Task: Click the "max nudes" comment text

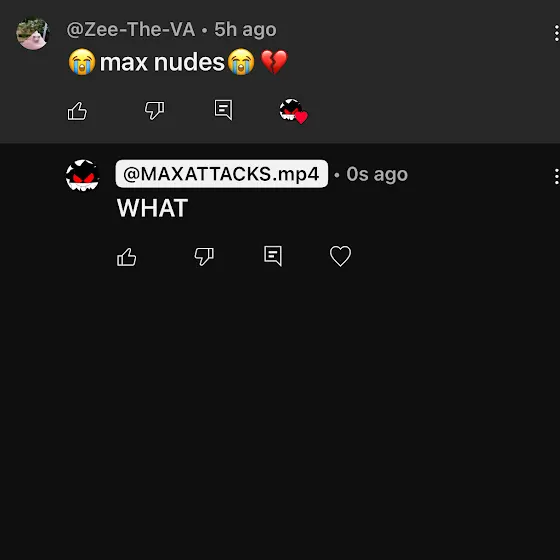Action: coord(162,62)
